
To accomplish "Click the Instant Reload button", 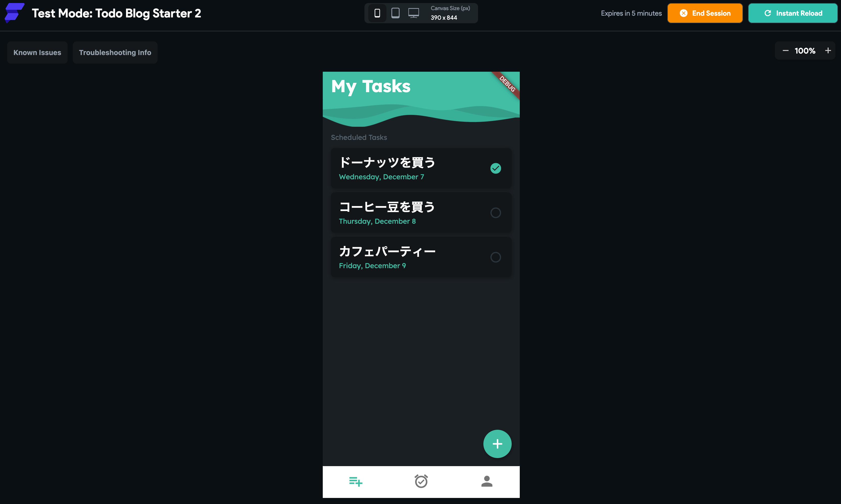I will [793, 13].
